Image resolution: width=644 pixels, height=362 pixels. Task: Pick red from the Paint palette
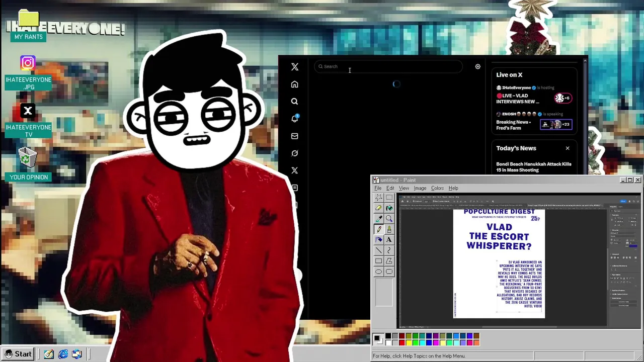401,343
